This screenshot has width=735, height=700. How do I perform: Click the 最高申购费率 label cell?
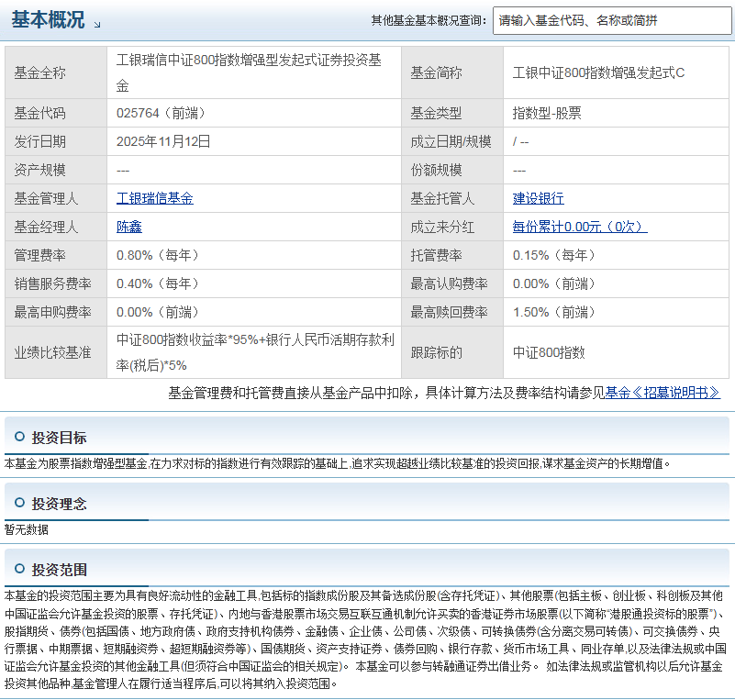56,312
